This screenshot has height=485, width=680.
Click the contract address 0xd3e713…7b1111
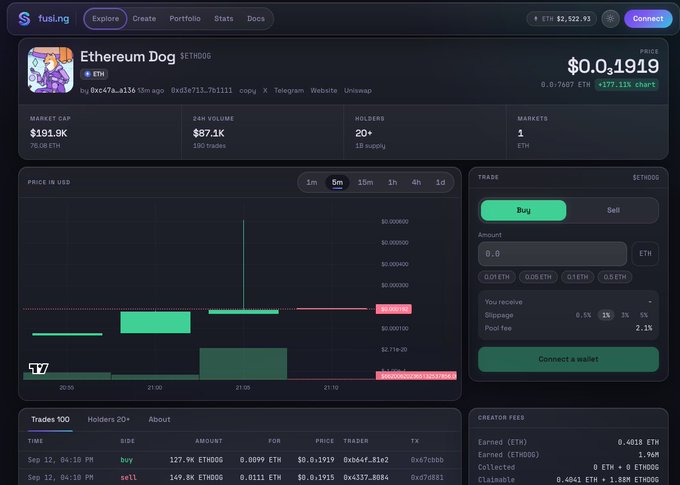[201, 90]
